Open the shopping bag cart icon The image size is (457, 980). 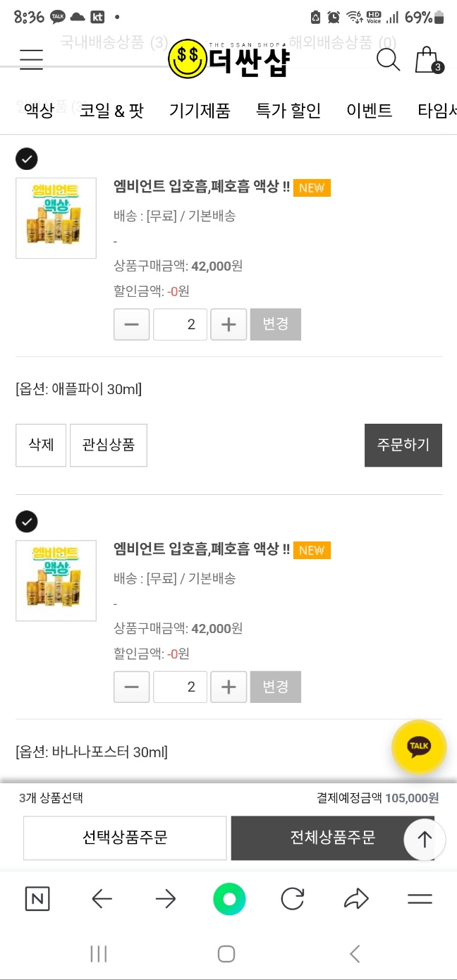427,61
